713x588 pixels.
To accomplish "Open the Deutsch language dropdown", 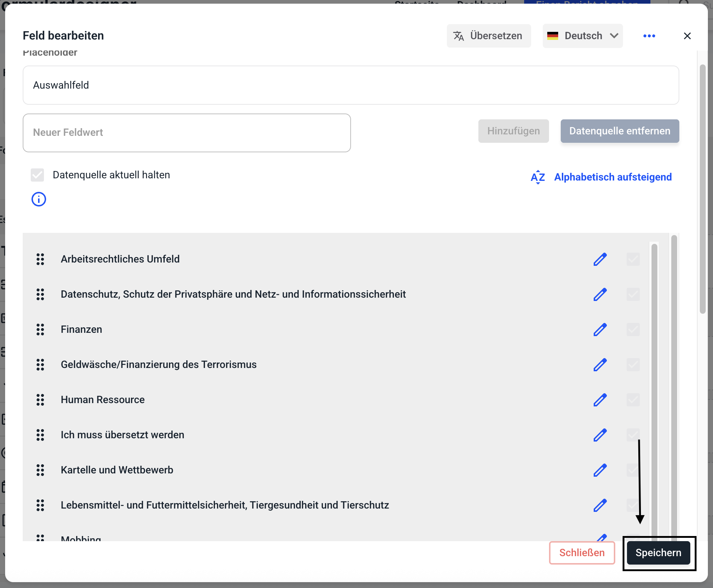I will (x=582, y=36).
